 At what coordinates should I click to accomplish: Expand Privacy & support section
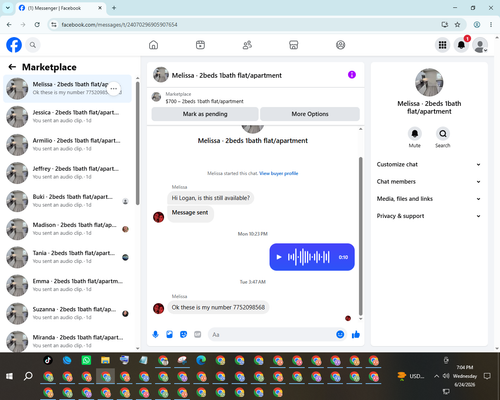pyautogui.click(x=429, y=216)
